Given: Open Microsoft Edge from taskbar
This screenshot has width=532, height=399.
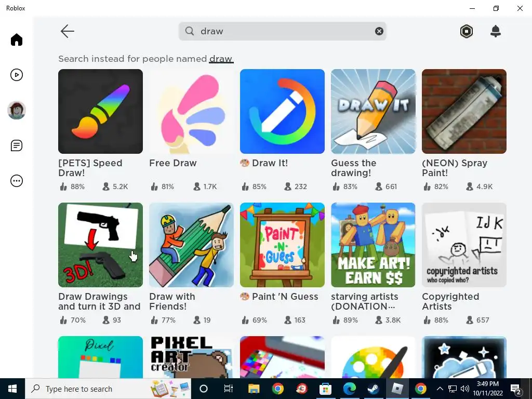Looking at the screenshot, I should tap(349, 389).
